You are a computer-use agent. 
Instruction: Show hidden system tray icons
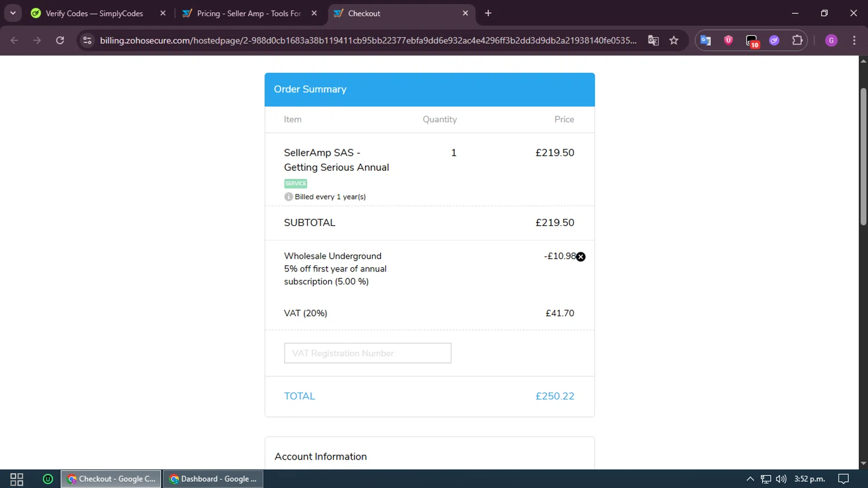[x=750, y=479]
